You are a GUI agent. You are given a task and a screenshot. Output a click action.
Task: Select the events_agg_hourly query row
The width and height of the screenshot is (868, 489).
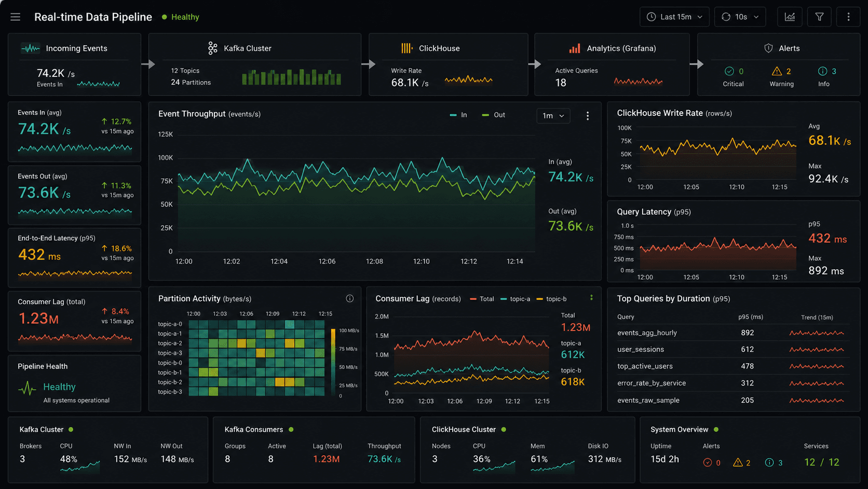tap(733, 333)
